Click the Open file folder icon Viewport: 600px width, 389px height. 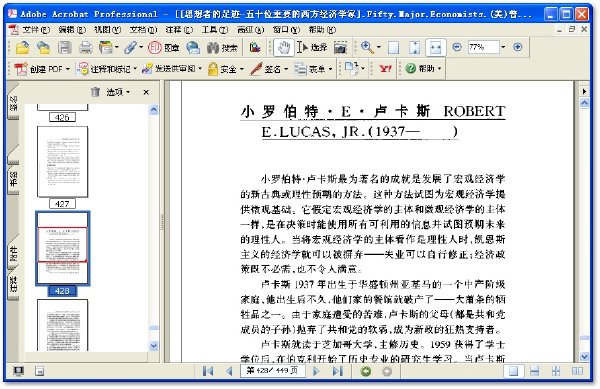[22, 47]
